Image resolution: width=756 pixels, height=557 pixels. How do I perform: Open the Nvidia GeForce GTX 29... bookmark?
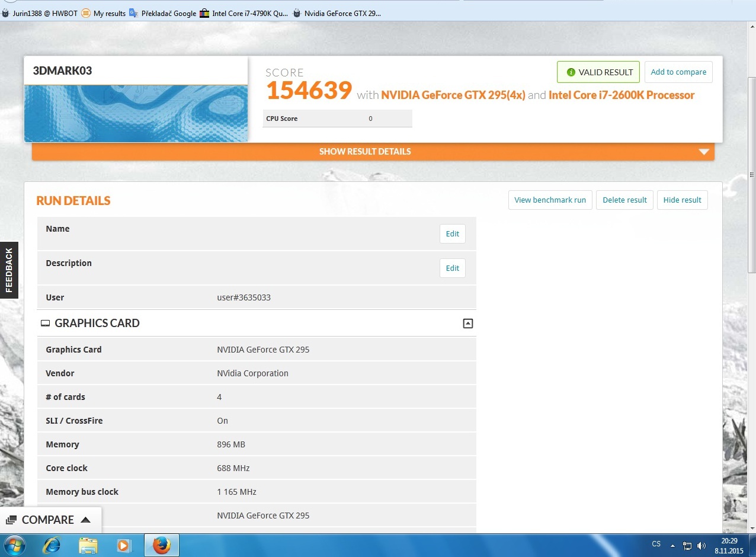point(337,13)
